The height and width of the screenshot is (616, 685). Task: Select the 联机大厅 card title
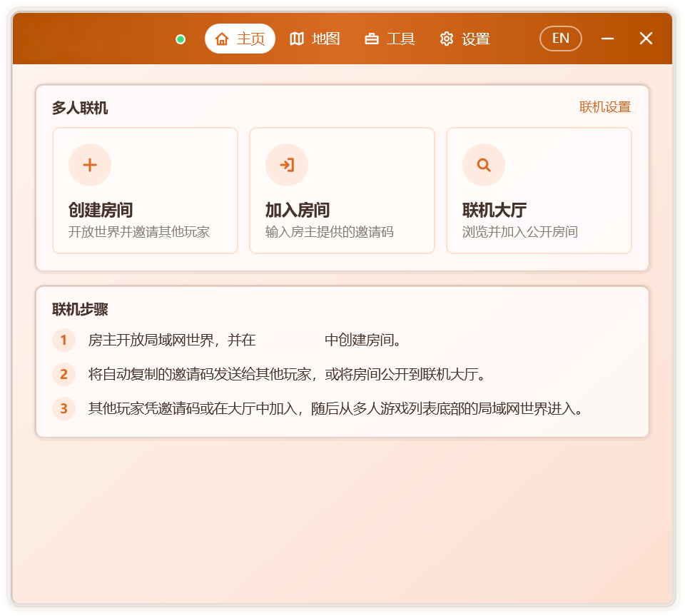pos(494,210)
